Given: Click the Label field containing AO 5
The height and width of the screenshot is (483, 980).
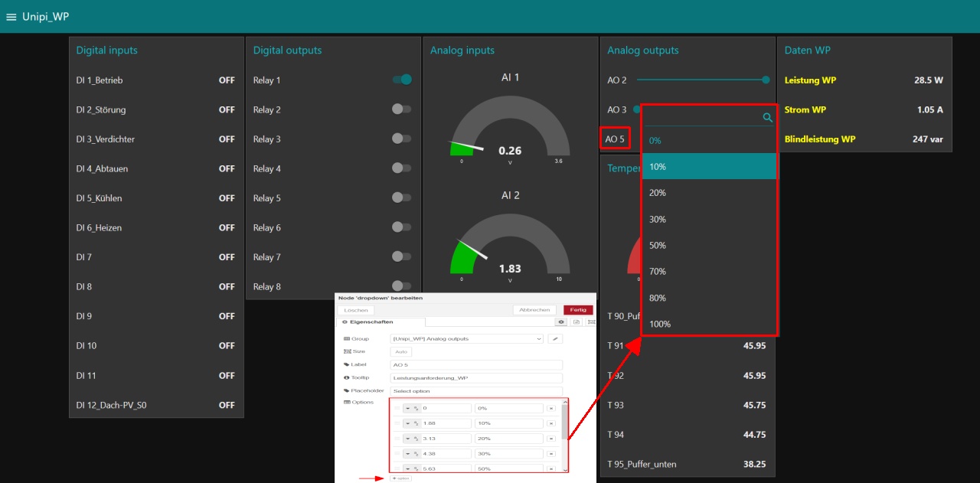Looking at the screenshot, I should pos(476,365).
